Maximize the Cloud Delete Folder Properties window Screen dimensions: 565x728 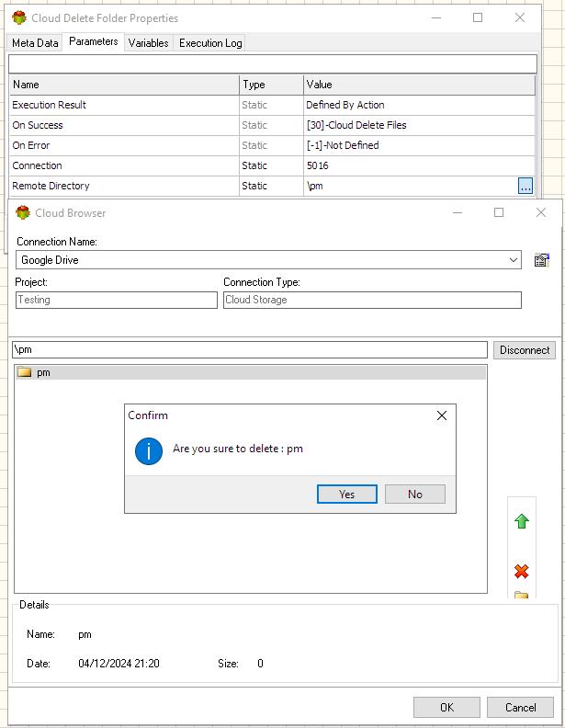coord(478,17)
